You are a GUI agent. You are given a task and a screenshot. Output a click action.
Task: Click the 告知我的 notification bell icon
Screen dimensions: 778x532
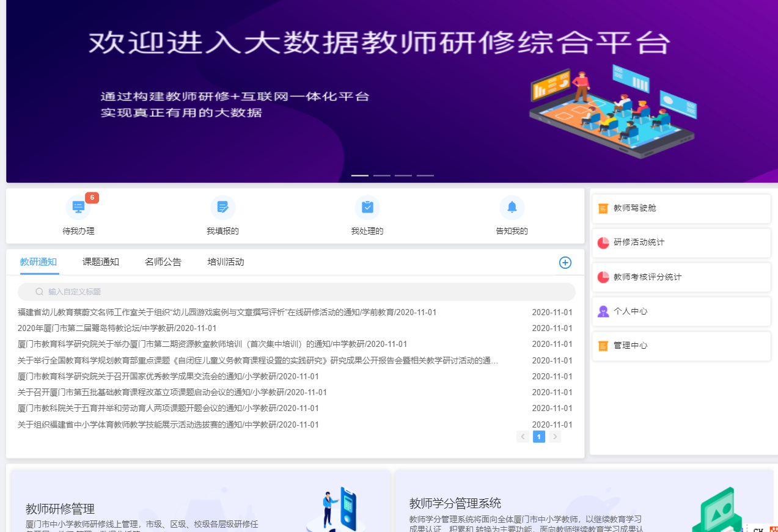[x=512, y=207]
